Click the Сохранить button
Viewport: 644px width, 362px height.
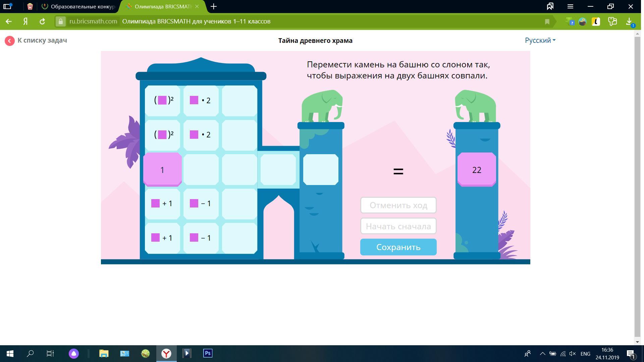[x=398, y=247]
